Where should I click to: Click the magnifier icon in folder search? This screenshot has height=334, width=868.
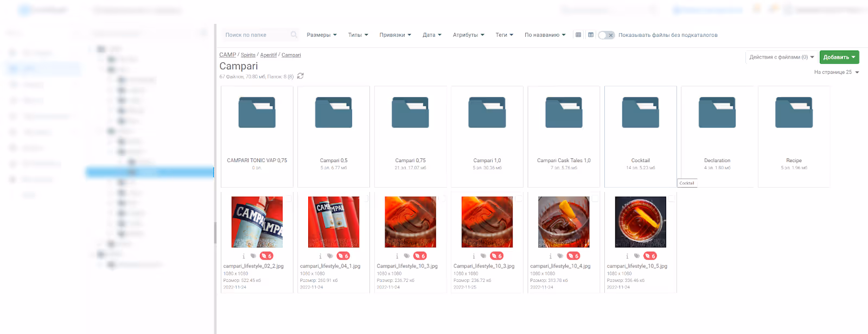point(293,35)
